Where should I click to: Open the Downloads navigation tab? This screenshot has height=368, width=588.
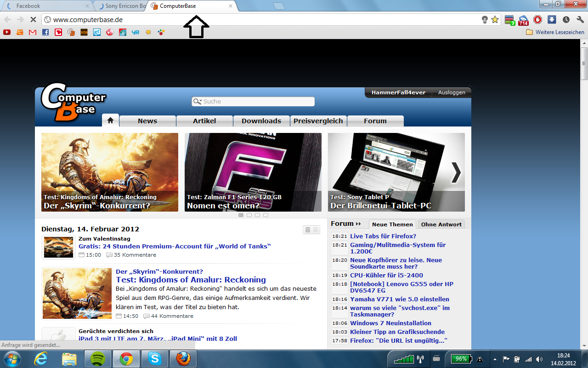(261, 121)
